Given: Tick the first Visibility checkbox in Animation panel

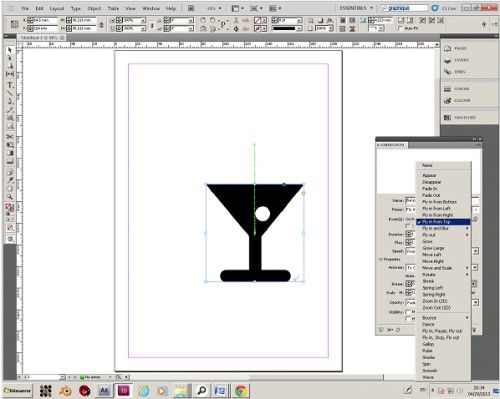Looking at the screenshot, I should coord(407,312).
